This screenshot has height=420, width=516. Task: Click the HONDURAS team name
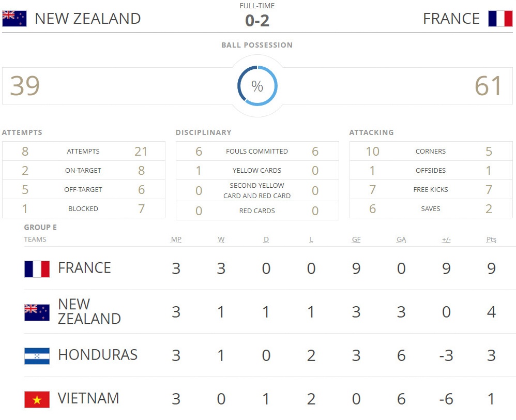point(98,355)
